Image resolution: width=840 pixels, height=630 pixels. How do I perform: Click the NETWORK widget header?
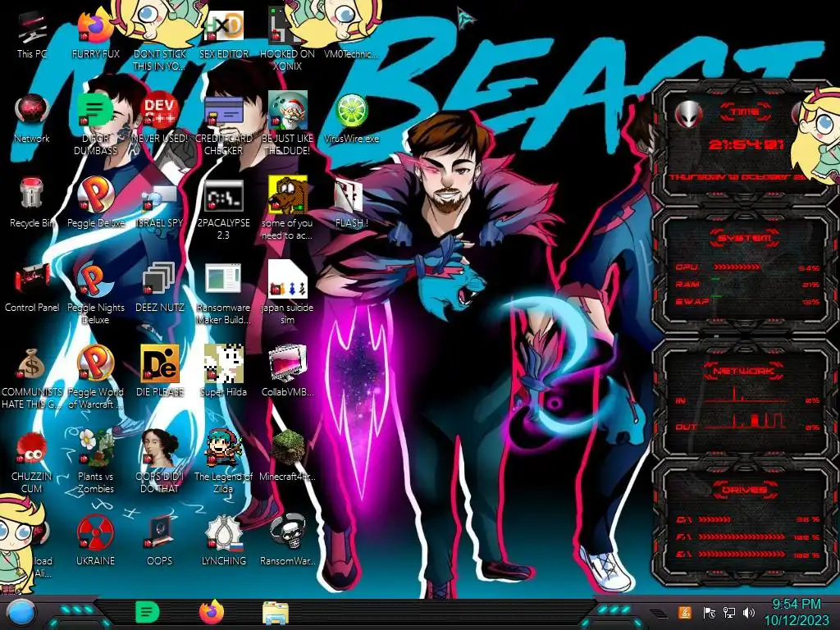(x=743, y=370)
